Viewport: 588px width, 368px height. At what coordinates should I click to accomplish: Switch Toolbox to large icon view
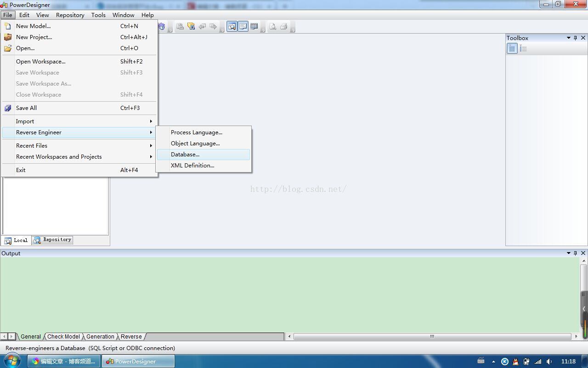click(512, 48)
